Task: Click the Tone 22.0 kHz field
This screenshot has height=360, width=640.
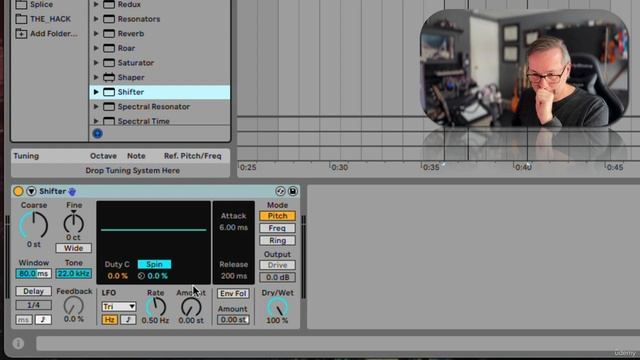Action: [x=73, y=273]
